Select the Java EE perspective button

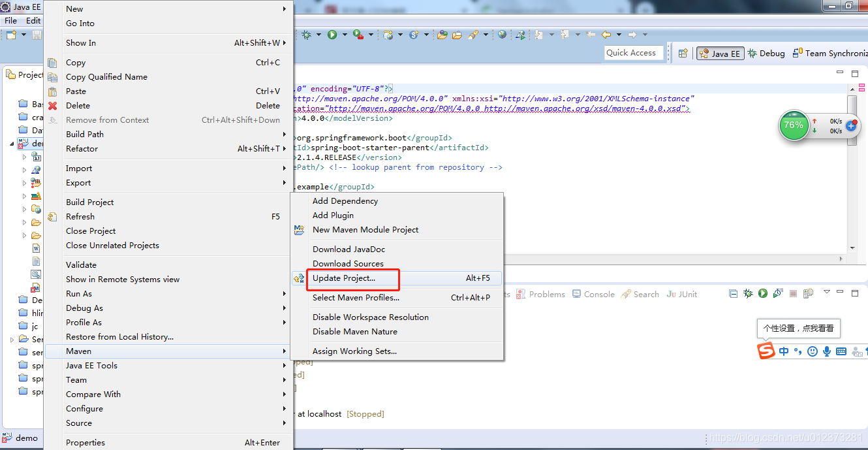click(x=720, y=54)
